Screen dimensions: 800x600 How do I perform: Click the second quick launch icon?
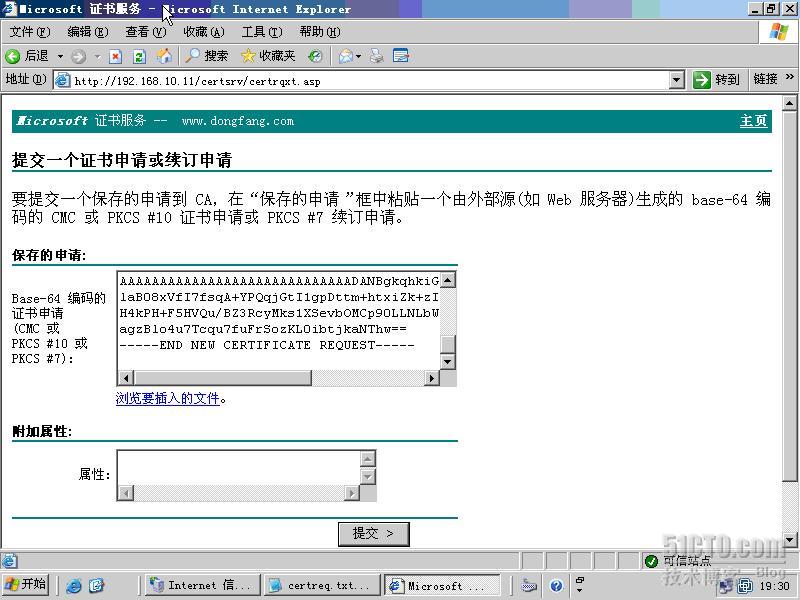[96, 586]
